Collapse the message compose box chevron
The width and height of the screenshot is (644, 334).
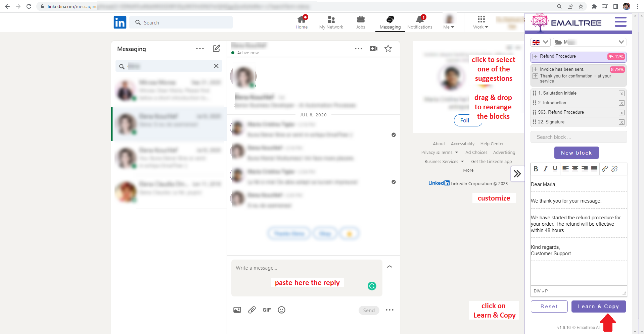[x=390, y=267]
